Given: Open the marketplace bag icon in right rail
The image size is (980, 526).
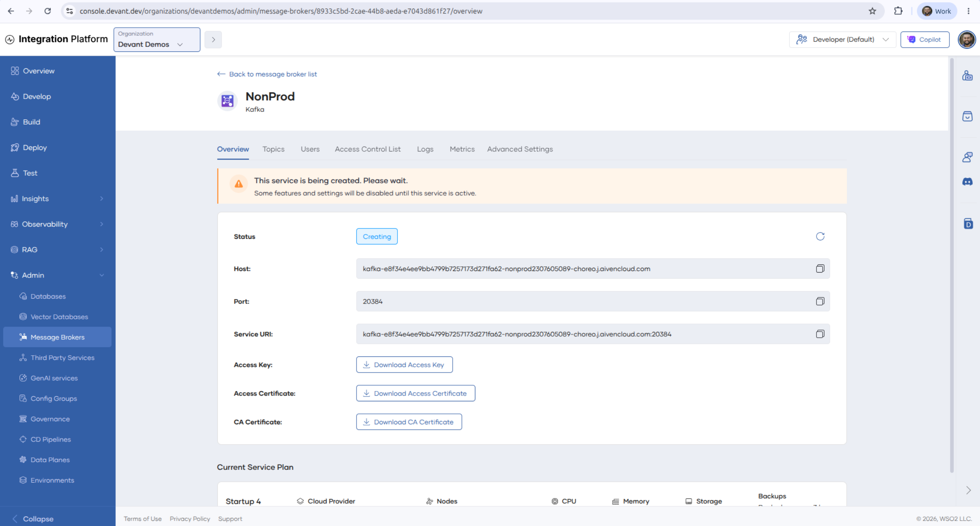Looking at the screenshot, I should [967, 116].
